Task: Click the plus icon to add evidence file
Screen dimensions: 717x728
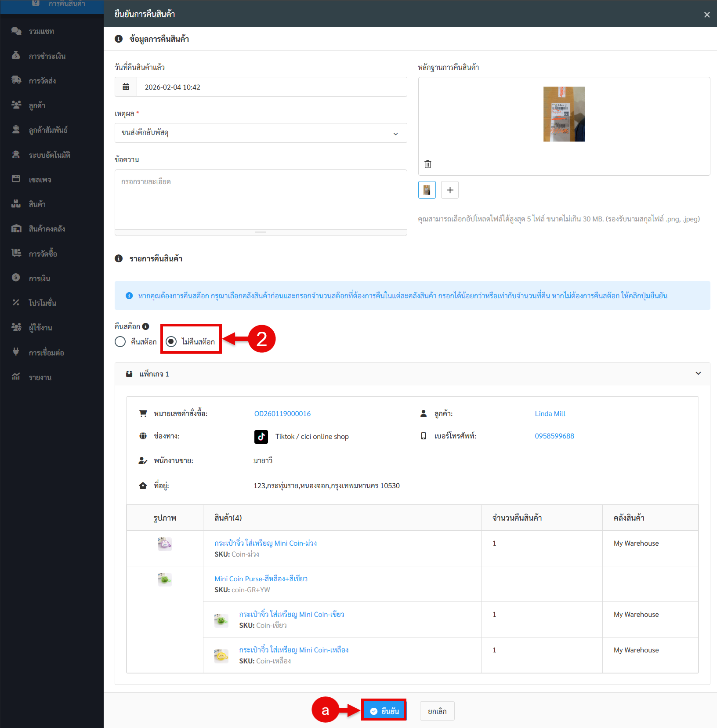Action: [449, 190]
